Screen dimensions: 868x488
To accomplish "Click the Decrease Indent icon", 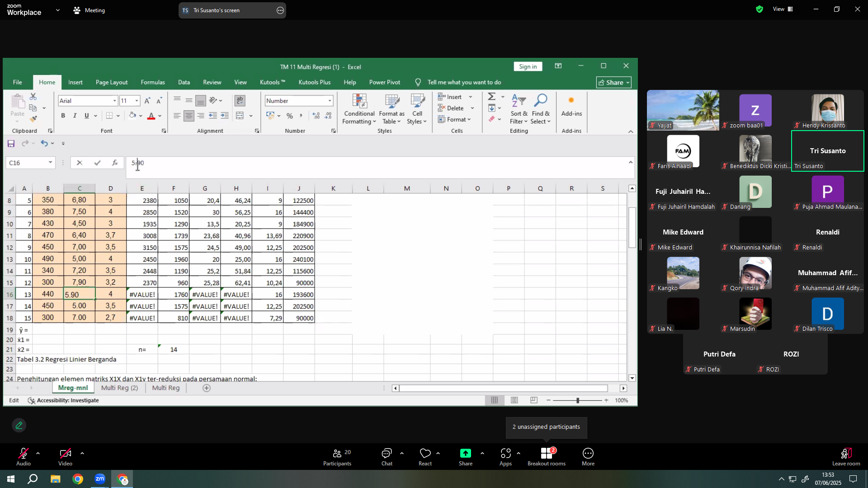I will tap(213, 116).
